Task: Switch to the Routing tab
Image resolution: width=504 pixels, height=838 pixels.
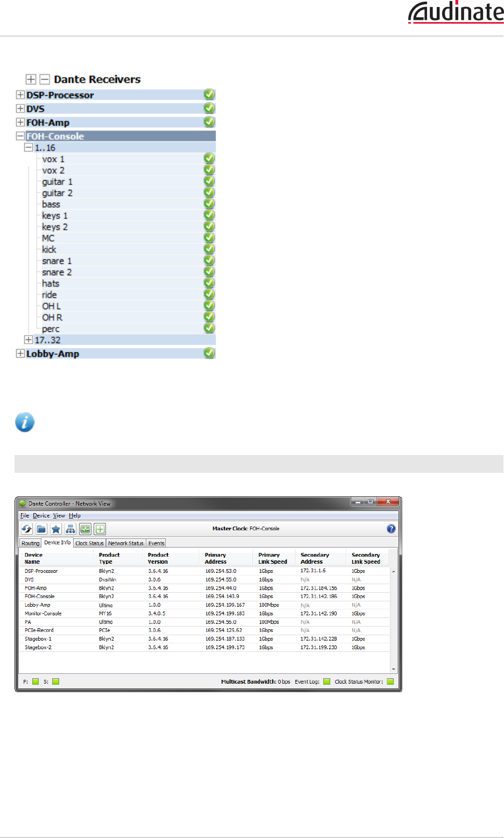Action: pyautogui.click(x=31, y=543)
